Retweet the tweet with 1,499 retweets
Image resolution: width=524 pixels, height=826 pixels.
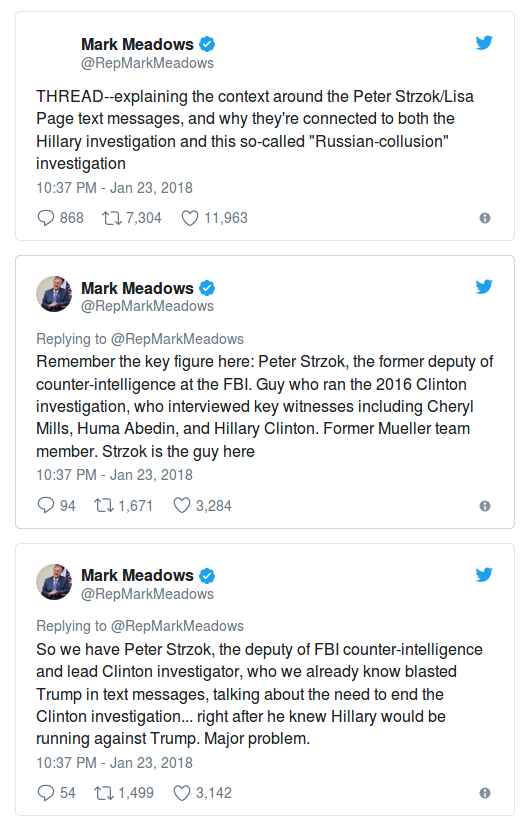coord(104,793)
